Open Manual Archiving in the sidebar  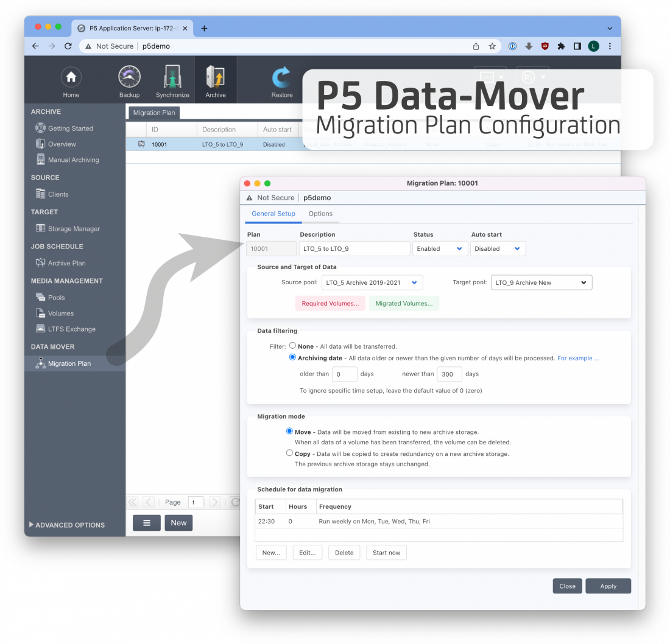68,159
